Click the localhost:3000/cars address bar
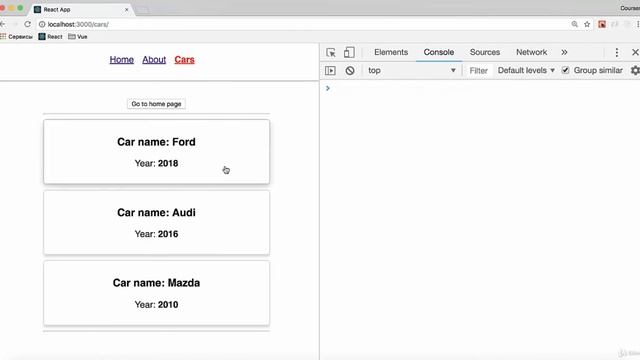This screenshot has height=360, width=640. (x=302, y=24)
